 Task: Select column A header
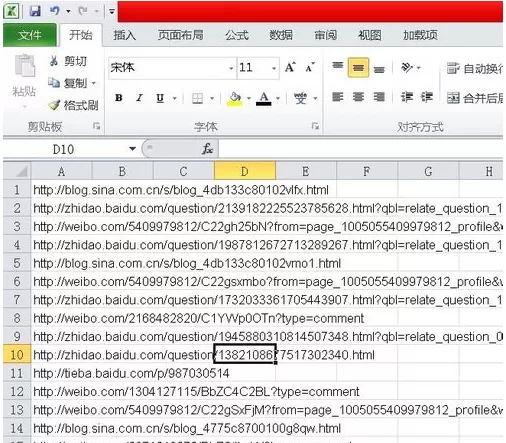[x=61, y=171]
